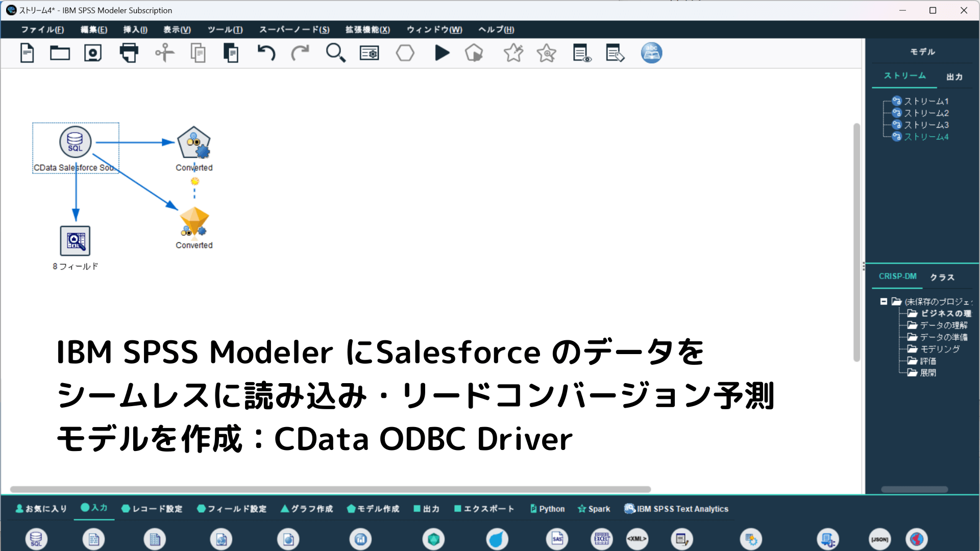The width and height of the screenshot is (980, 551).
Task: Undo last action in toolbar
Action: (x=266, y=53)
